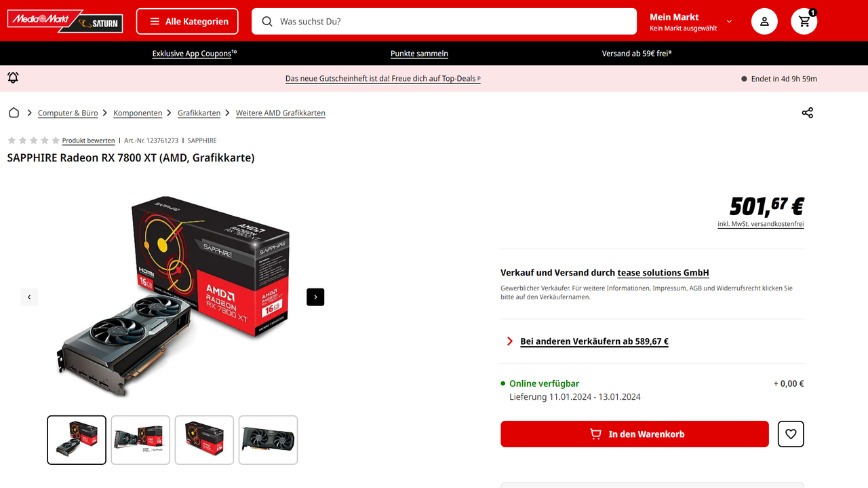Screen dimensions: 868x488
Task: Open the Alle Kategorien menu
Action: point(187,22)
